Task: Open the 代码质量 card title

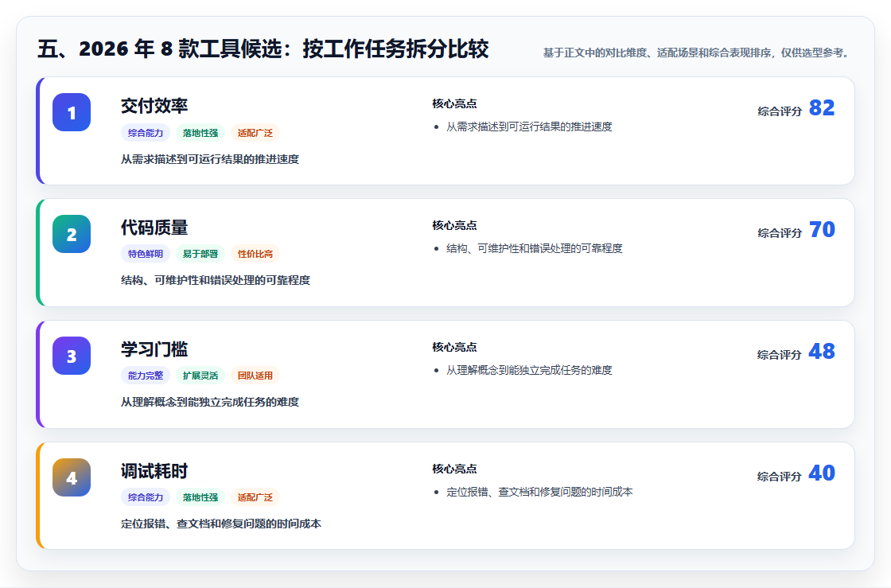Action: tap(154, 228)
